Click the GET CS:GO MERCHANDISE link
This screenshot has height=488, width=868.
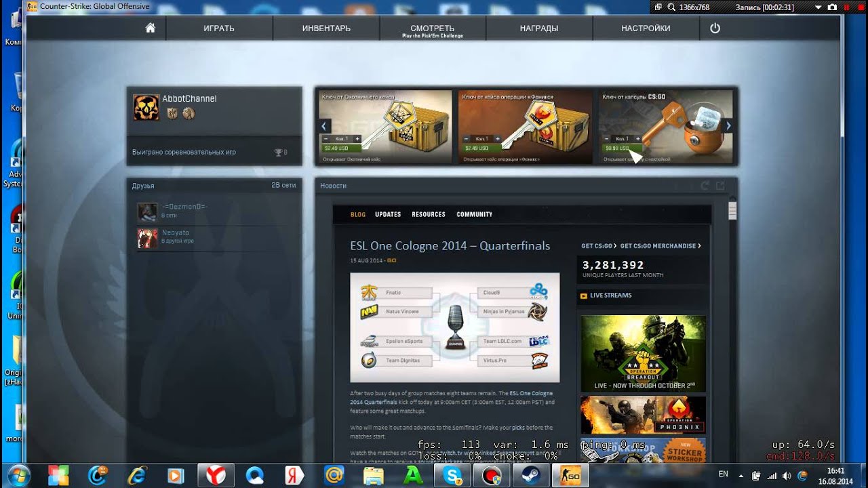pos(660,246)
